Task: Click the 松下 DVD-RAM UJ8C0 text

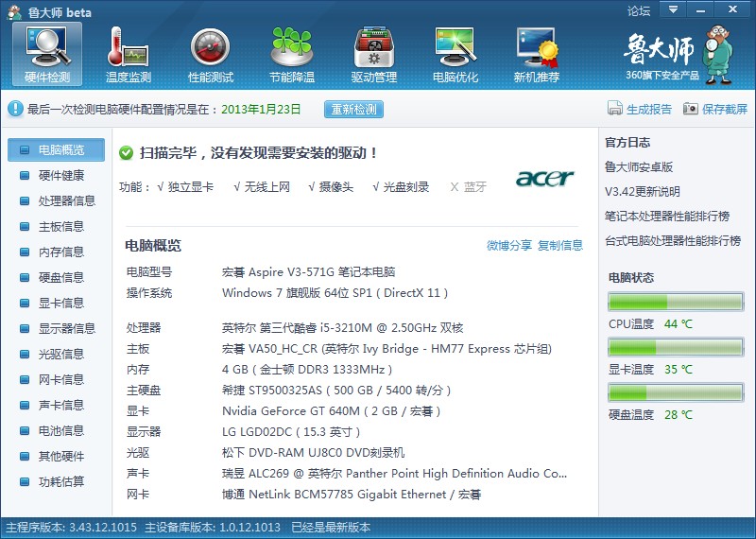Action: [314, 453]
